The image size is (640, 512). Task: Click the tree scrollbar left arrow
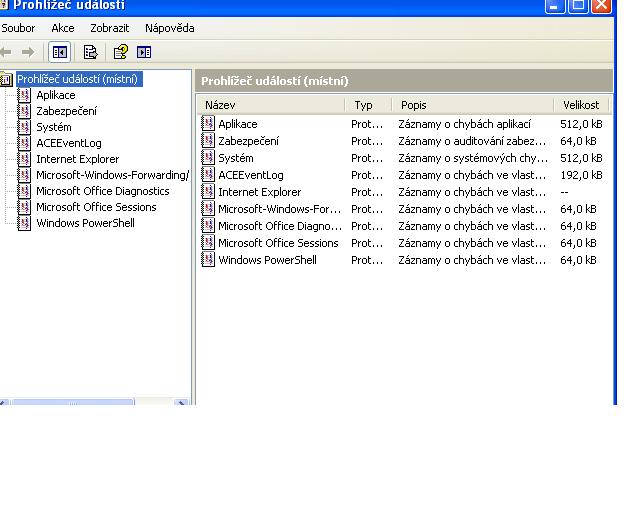coord(4,402)
